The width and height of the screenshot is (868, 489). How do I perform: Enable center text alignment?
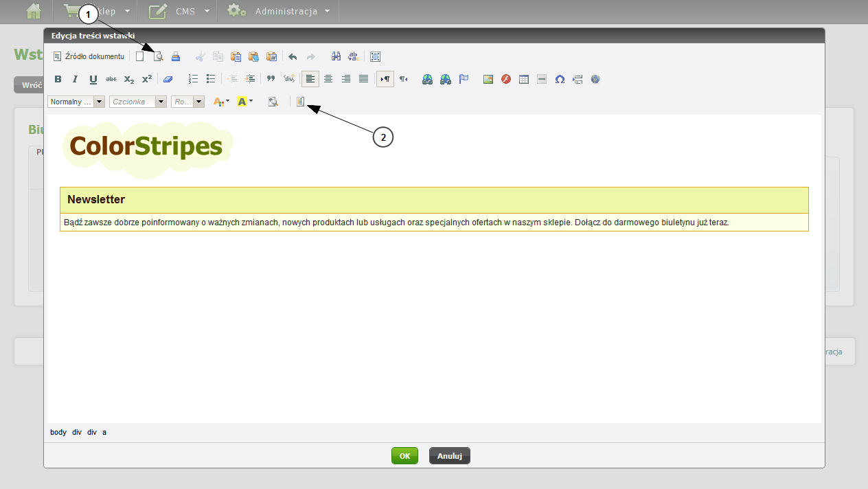[x=328, y=79]
